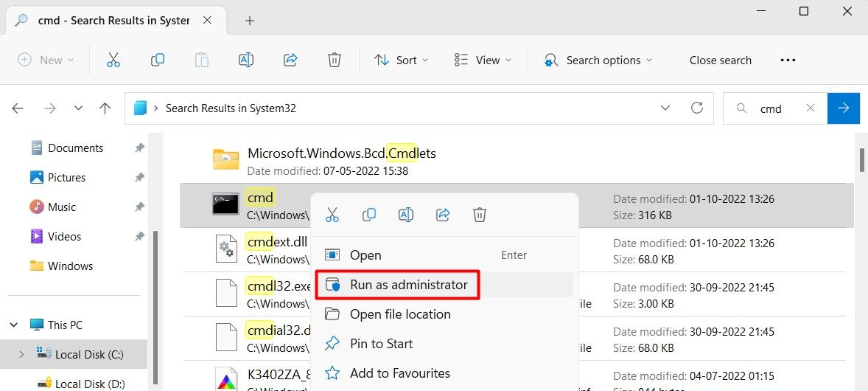Click the Close search button

721,60
